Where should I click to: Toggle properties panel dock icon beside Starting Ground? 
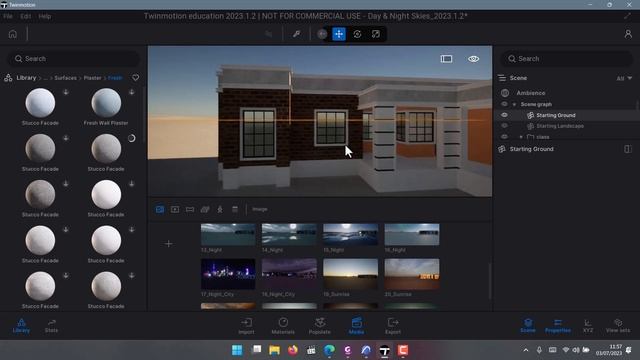pyautogui.click(x=628, y=149)
